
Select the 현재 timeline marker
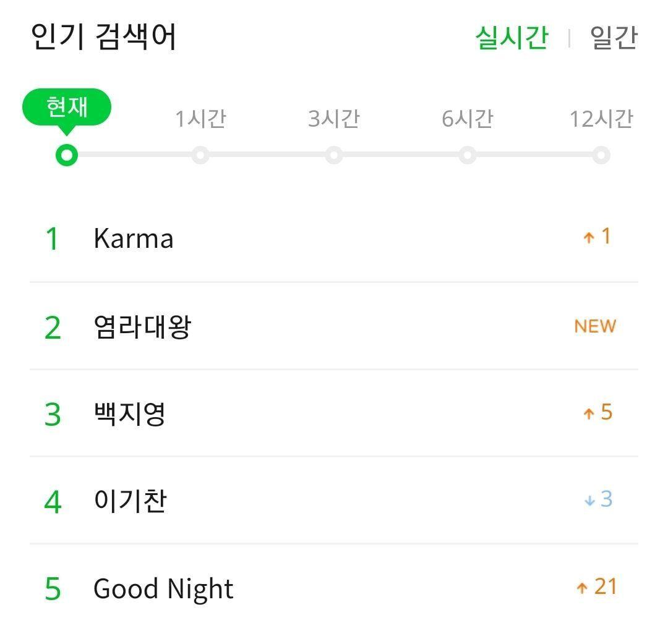point(66,155)
